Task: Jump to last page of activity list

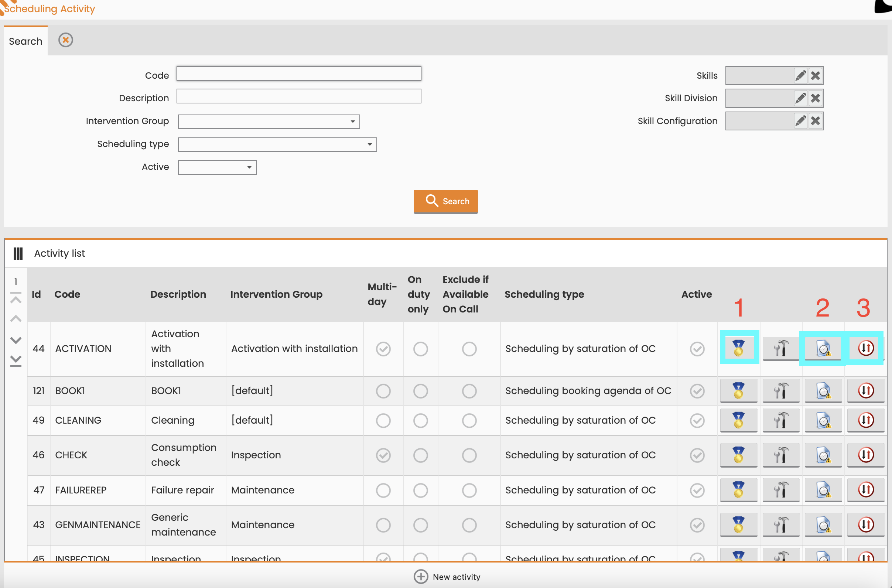Action: click(x=16, y=361)
